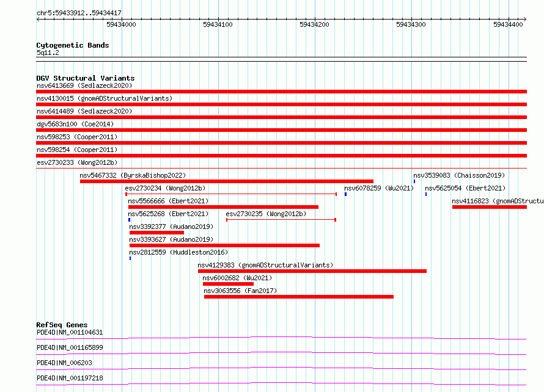Click the 59434000 ruler position label
544x392 pixels.
pyautogui.click(x=121, y=24)
